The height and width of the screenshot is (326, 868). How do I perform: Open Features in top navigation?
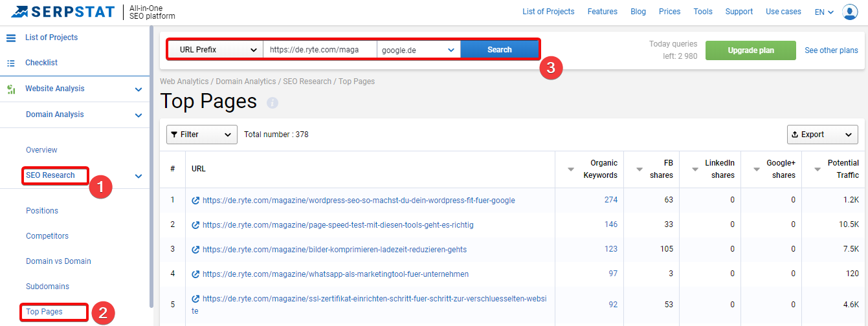pyautogui.click(x=603, y=12)
